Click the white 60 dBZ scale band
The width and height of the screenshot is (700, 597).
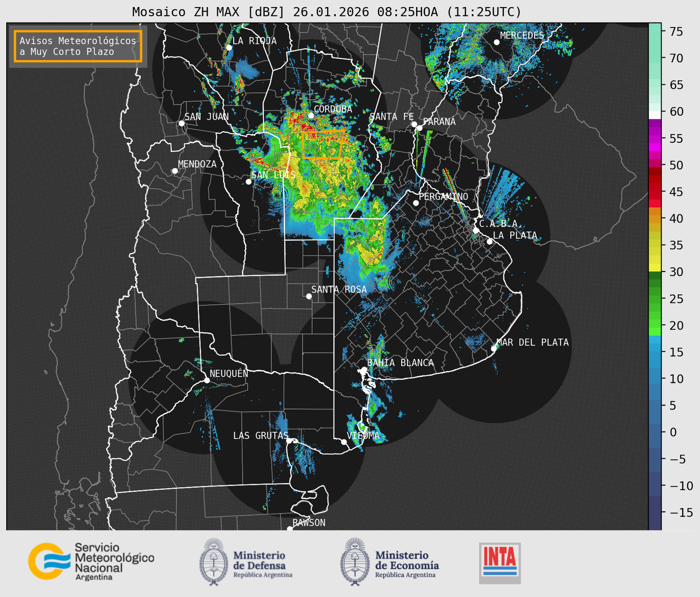tap(654, 114)
